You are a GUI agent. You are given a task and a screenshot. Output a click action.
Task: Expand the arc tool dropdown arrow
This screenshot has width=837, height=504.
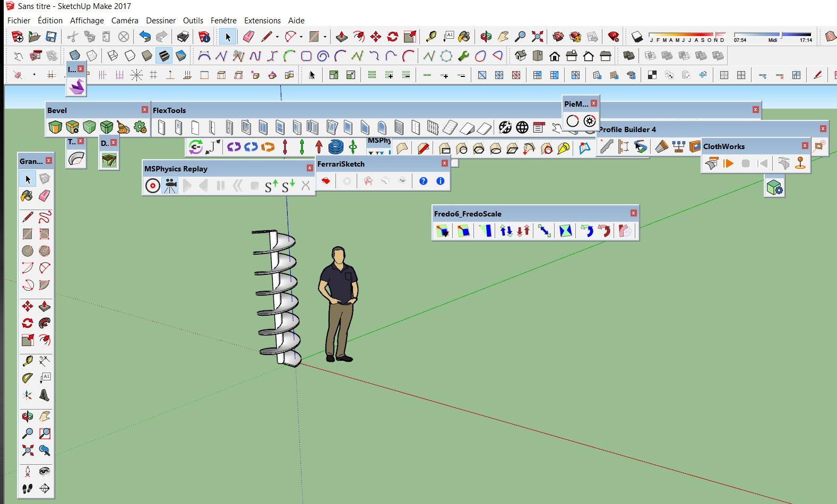coord(301,37)
